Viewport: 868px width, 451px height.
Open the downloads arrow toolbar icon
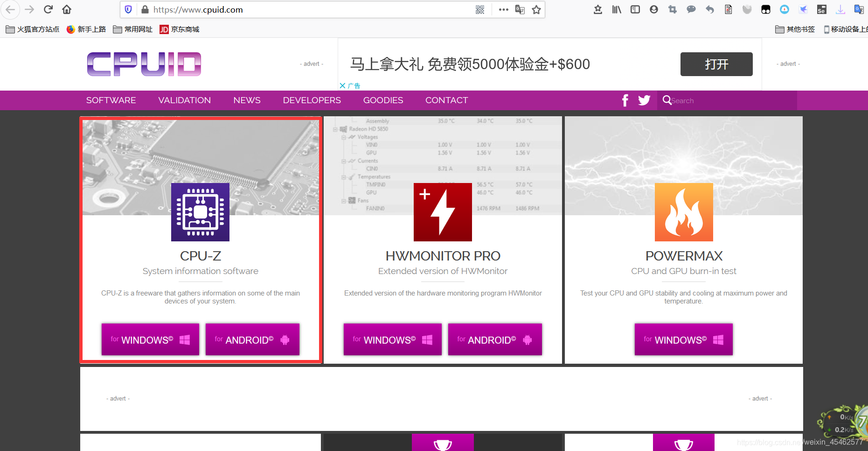840,9
